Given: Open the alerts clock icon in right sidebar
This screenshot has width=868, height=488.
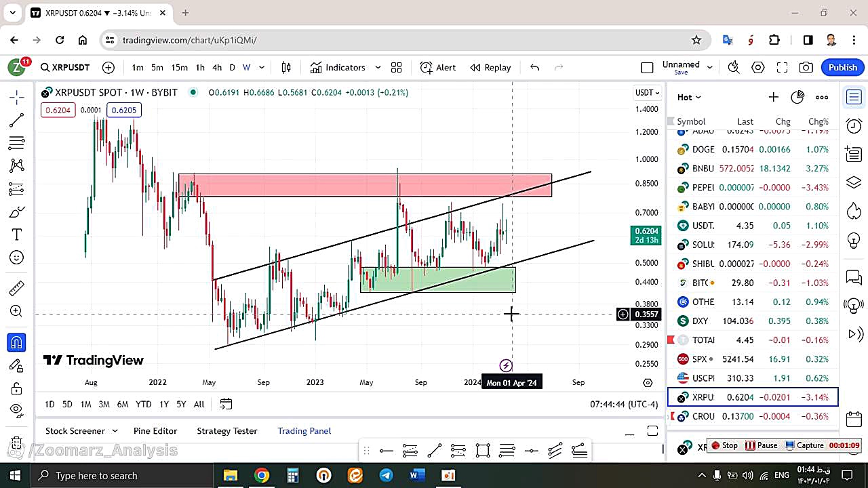Looking at the screenshot, I should tap(854, 125).
